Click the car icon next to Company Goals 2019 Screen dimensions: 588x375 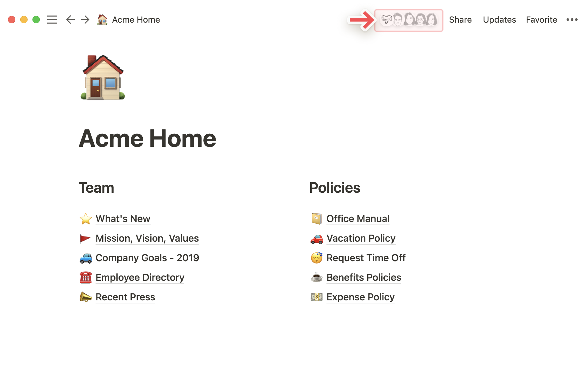coord(85,257)
